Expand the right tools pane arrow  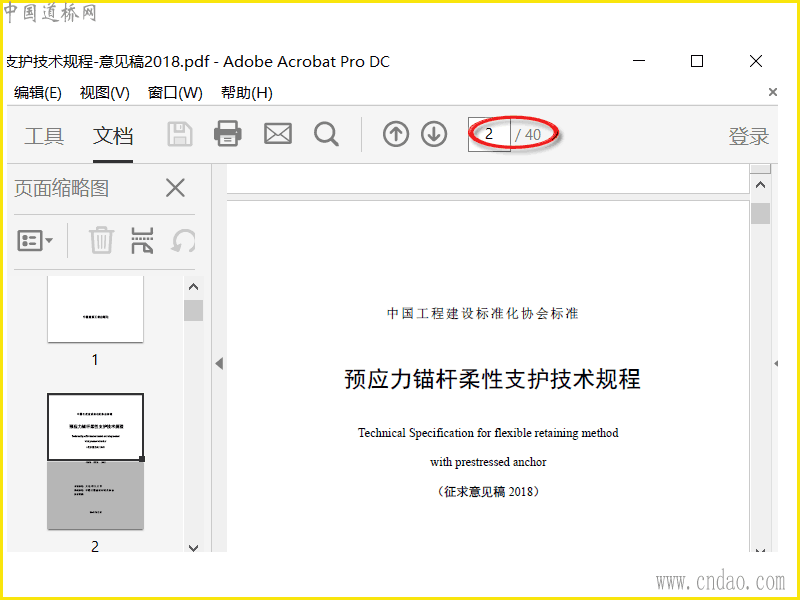tap(776, 364)
